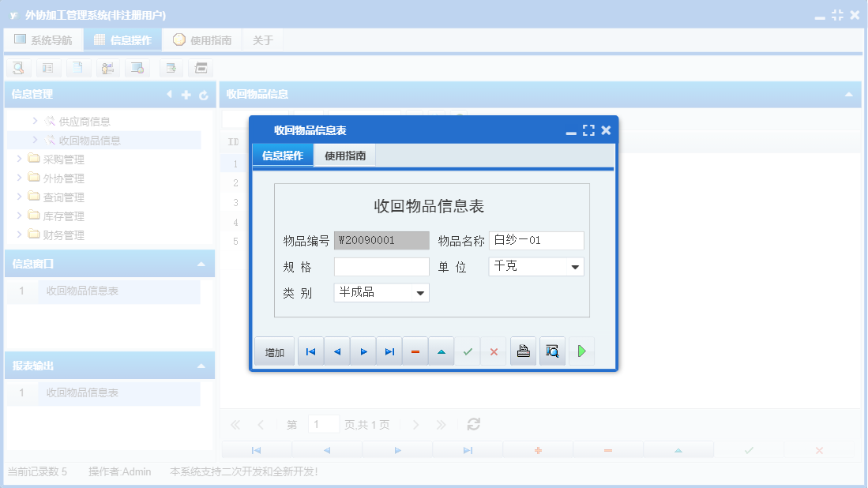The height and width of the screenshot is (488, 868).
Task: Click the navigate-to-last-record icon in dialog
Action: tap(389, 351)
